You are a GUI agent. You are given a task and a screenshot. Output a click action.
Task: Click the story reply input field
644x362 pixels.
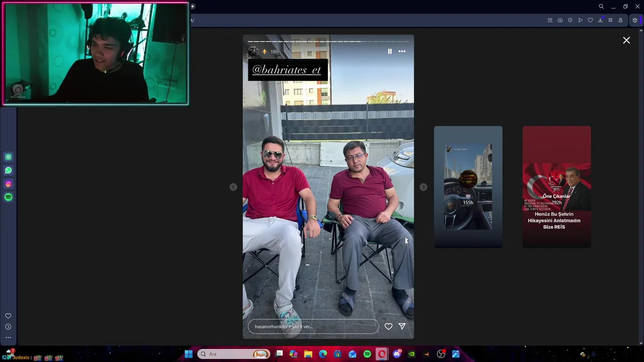313,327
